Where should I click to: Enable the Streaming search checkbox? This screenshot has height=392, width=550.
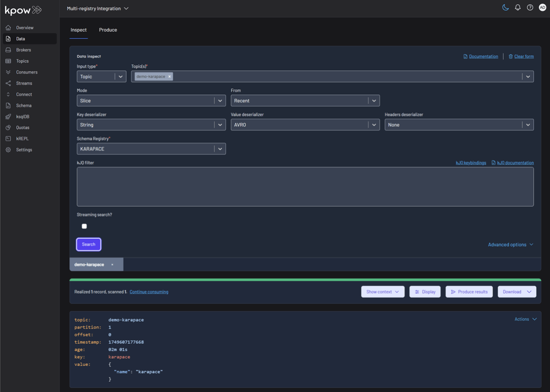84,226
